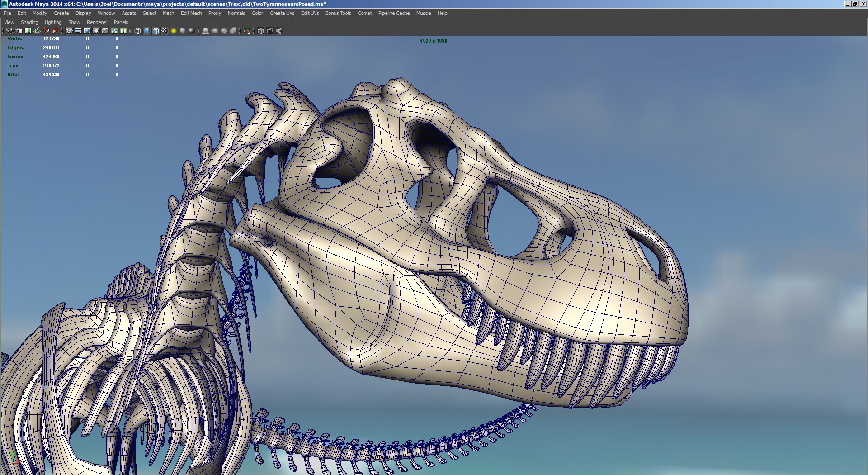Select the Grease Pencil tool
This screenshot has width=868, height=475.
pos(55,31)
